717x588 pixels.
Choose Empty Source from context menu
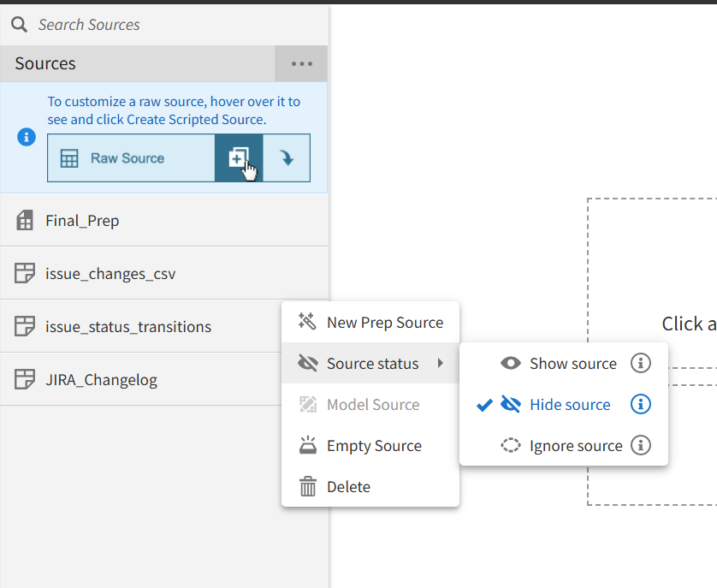(x=374, y=446)
